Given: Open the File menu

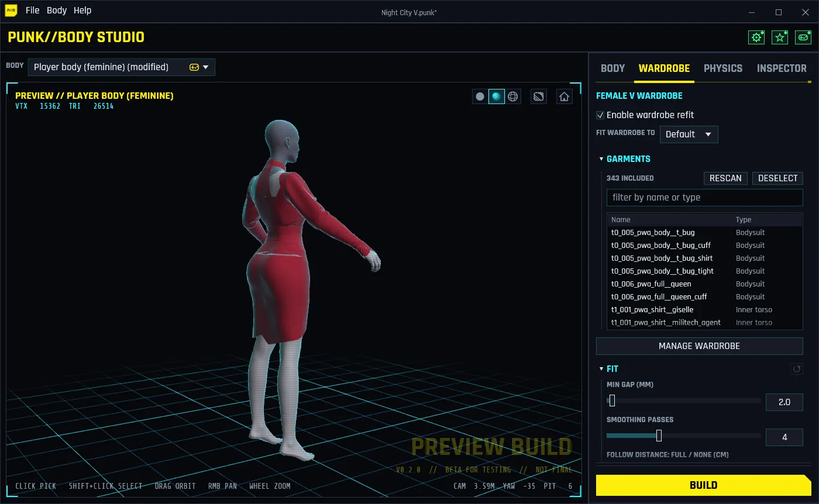Looking at the screenshot, I should (x=33, y=11).
